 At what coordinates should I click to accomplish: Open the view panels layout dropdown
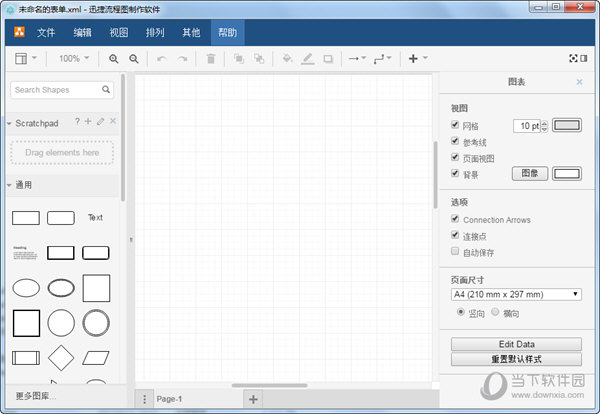click(26, 59)
